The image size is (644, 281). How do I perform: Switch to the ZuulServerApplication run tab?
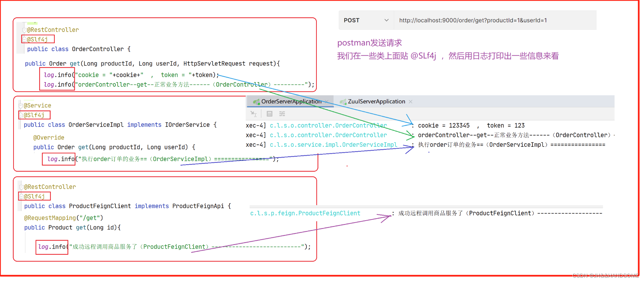[376, 102]
